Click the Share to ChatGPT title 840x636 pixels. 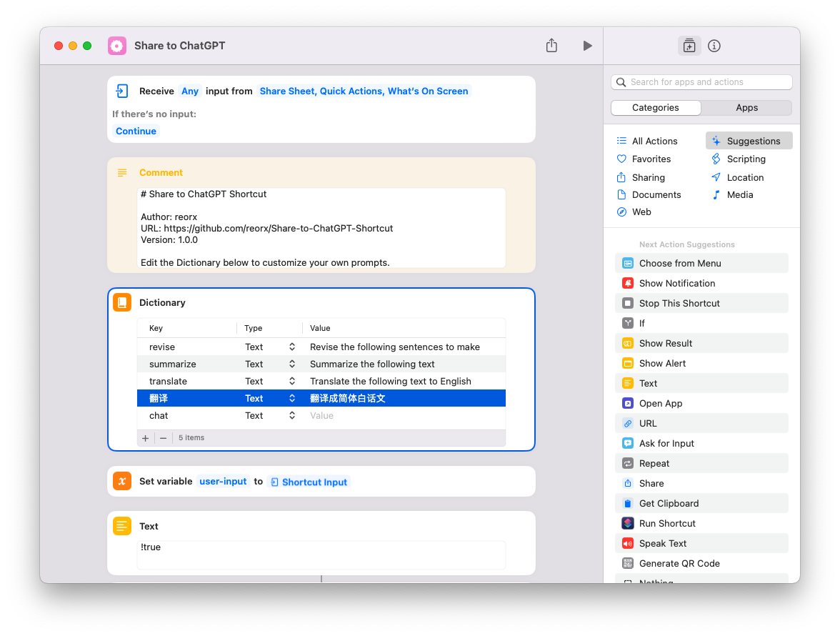tap(179, 46)
